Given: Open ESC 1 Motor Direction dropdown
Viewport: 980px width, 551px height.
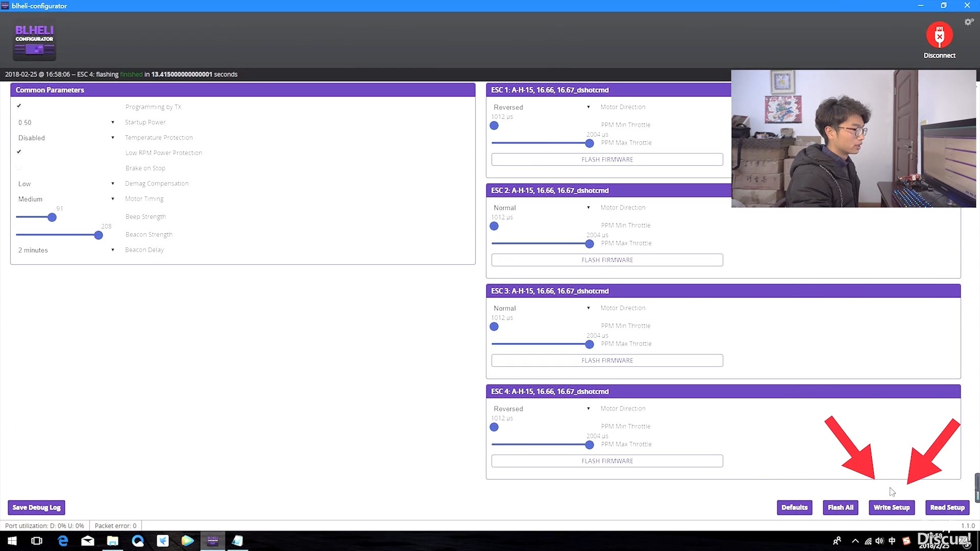Looking at the screenshot, I should coord(542,107).
